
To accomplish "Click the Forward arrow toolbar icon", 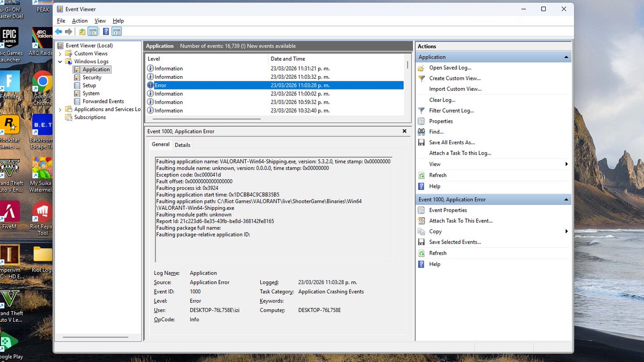I will pos(68,32).
